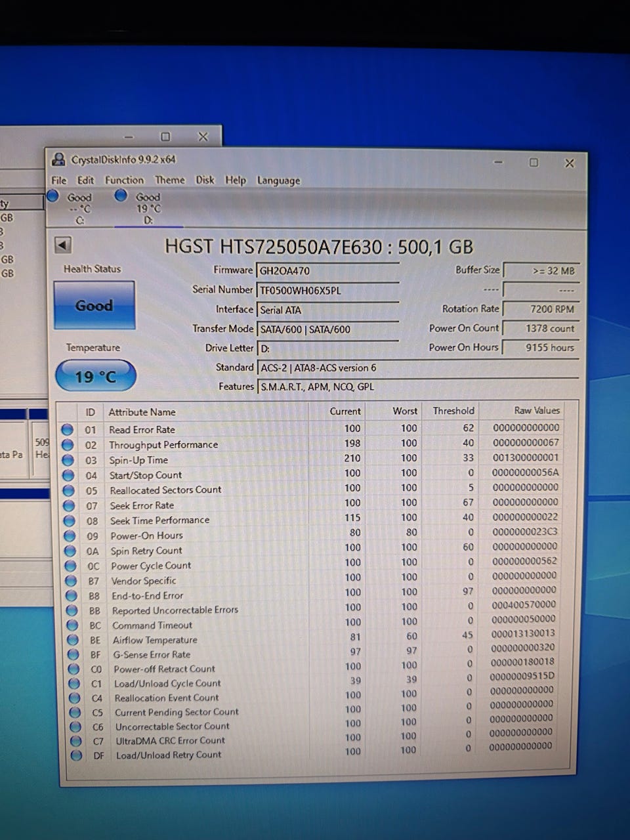Open the Theme menu
Viewport: 630px width, 840px height.
[x=169, y=180]
